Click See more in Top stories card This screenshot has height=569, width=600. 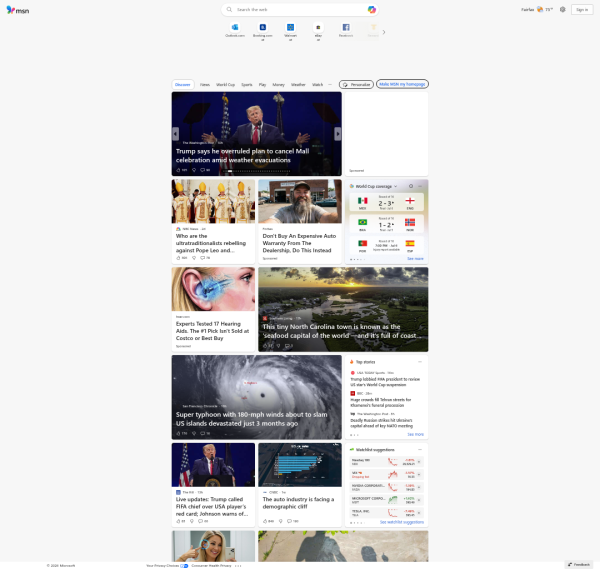point(415,434)
